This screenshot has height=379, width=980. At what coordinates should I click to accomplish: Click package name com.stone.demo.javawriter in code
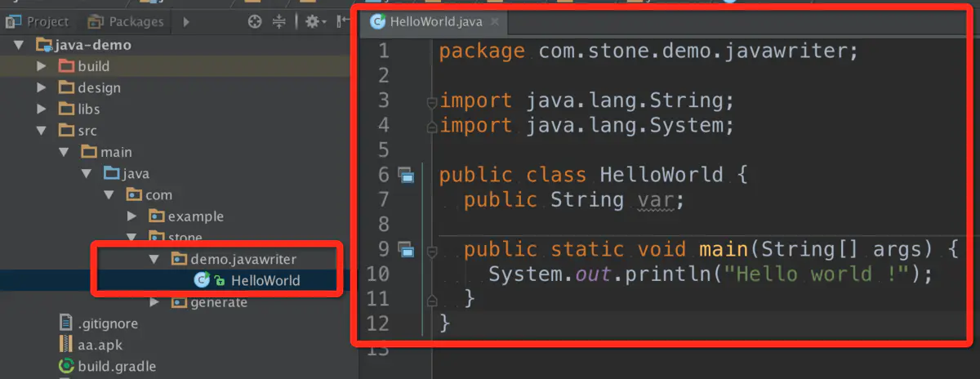coord(693,52)
